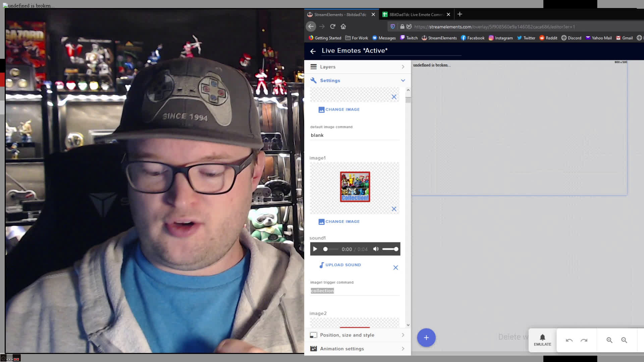
Task: Click the redo arrow icon
Action: [584, 340]
